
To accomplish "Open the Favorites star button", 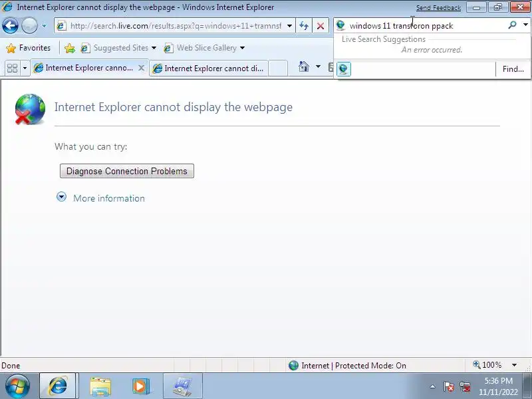I will [28, 48].
